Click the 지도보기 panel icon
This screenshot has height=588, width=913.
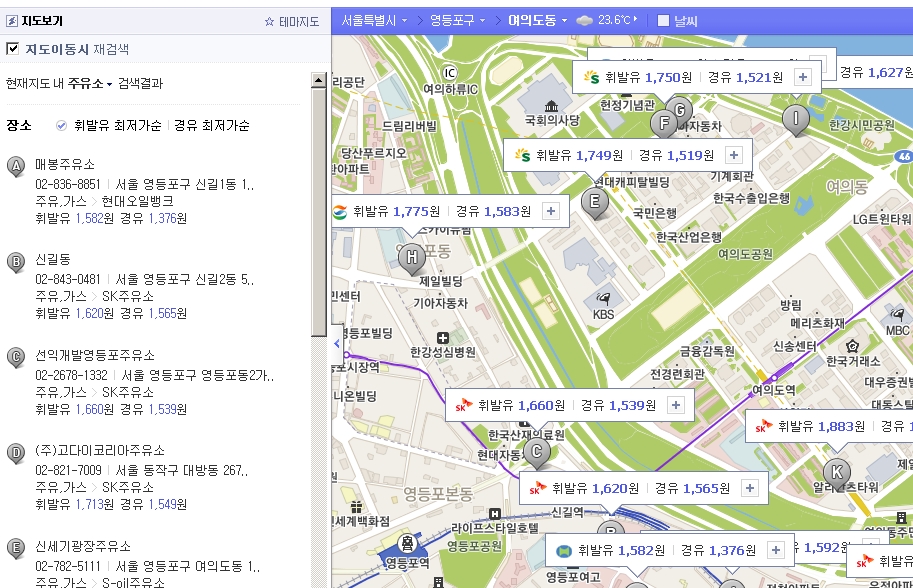(x=12, y=22)
